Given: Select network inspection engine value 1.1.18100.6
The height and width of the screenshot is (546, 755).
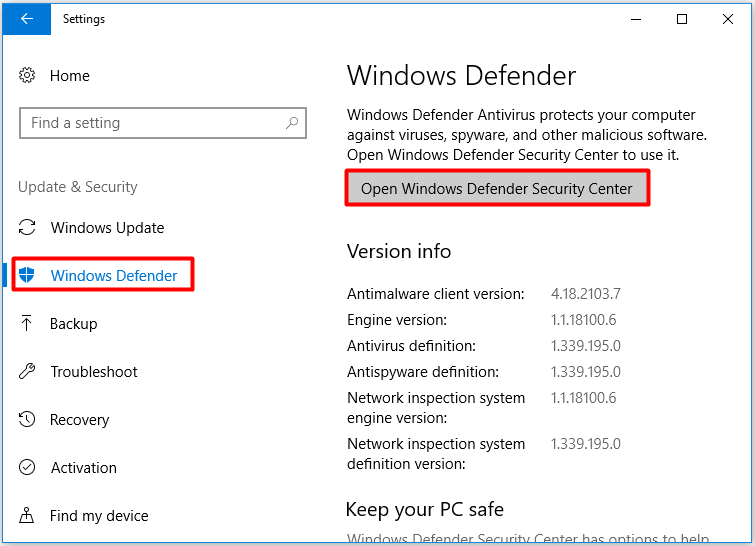Looking at the screenshot, I should point(583,398).
